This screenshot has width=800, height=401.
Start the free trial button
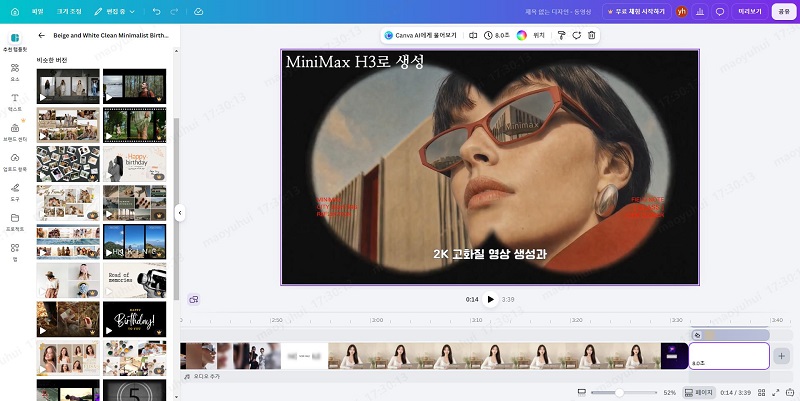point(636,11)
